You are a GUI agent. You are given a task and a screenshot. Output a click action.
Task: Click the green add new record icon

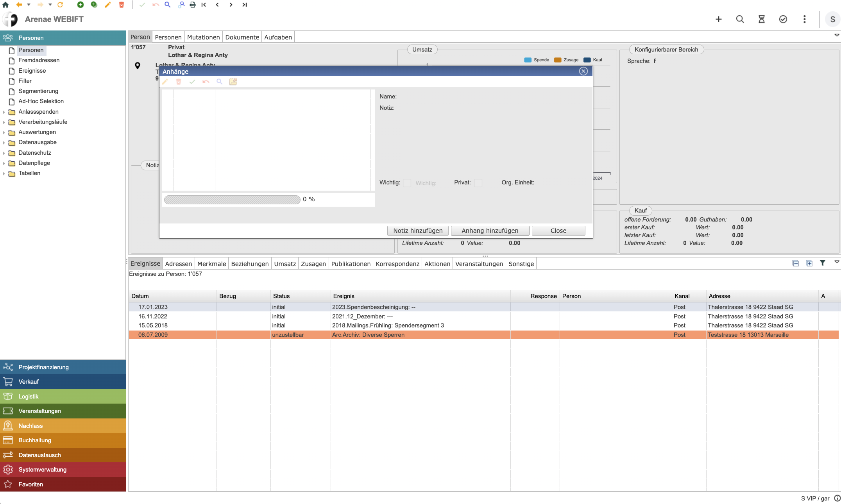[81, 5]
